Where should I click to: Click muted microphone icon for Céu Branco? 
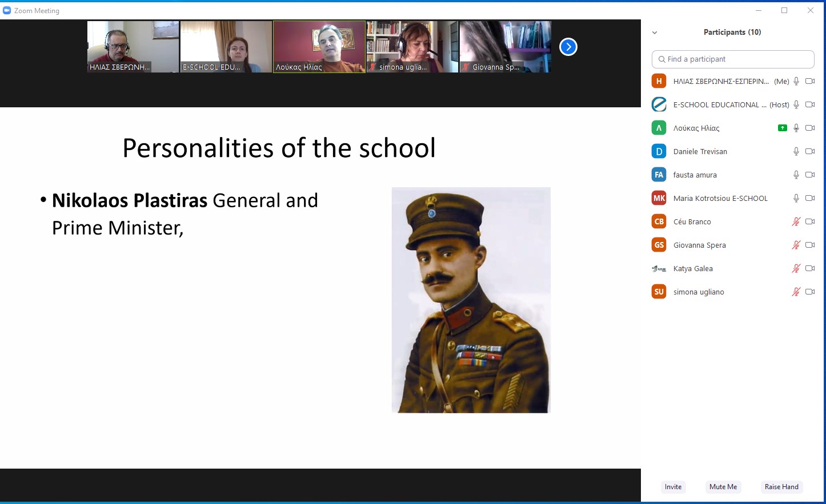[x=796, y=221]
